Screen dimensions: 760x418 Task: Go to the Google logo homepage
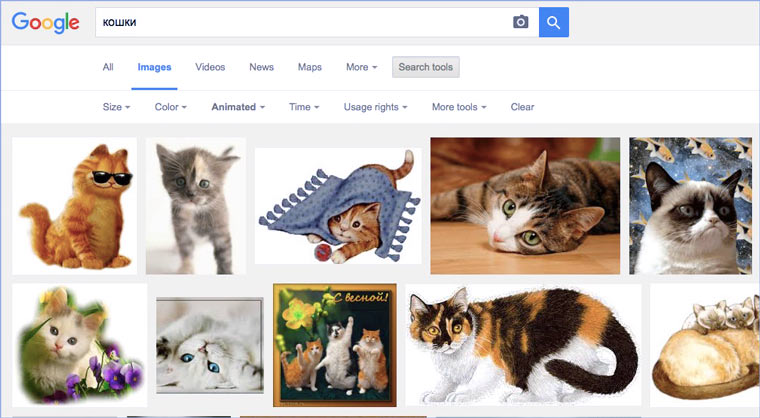click(45, 22)
